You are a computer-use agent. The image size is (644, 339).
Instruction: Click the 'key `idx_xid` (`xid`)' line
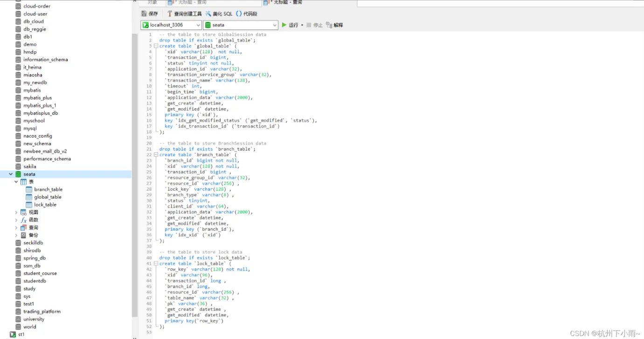(x=193, y=235)
